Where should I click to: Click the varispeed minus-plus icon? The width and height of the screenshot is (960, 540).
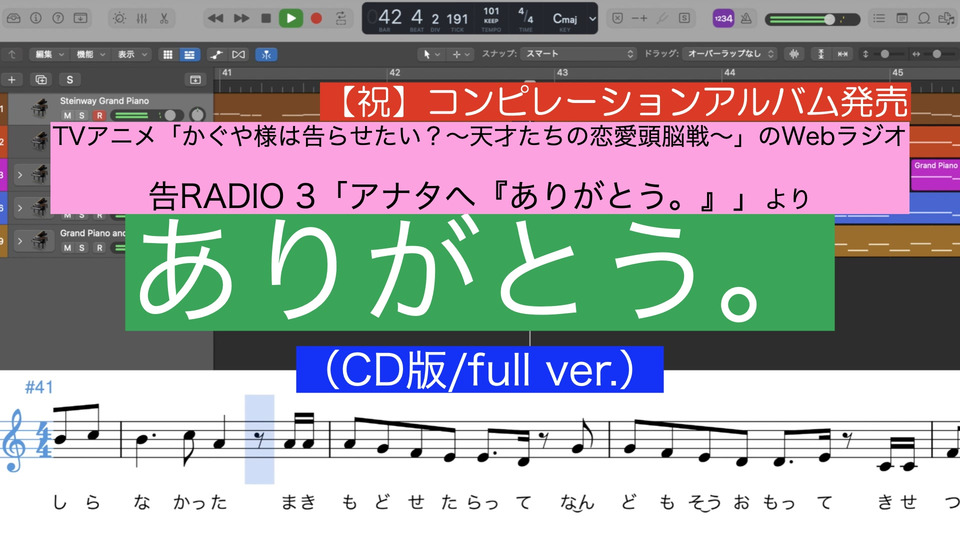point(640,18)
